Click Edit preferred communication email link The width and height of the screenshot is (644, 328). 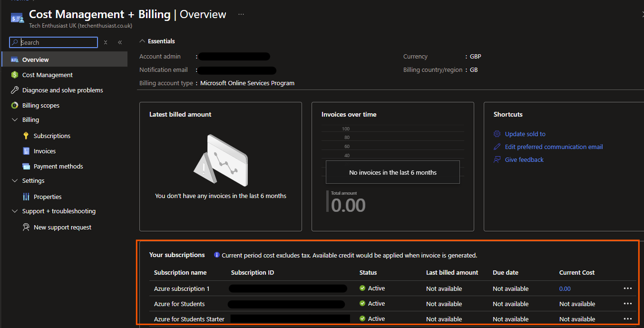[x=554, y=147]
